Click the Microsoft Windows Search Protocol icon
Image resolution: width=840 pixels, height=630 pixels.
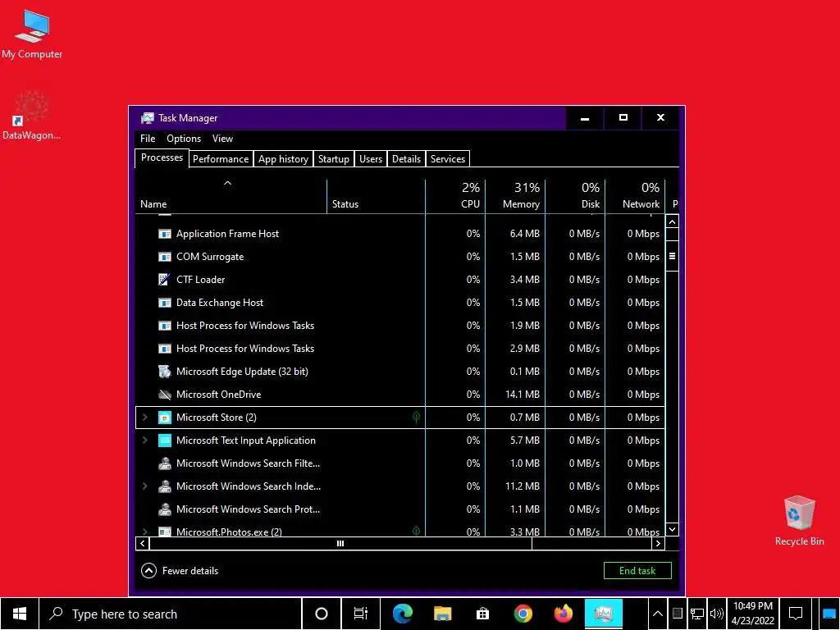pyautogui.click(x=164, y=509)
